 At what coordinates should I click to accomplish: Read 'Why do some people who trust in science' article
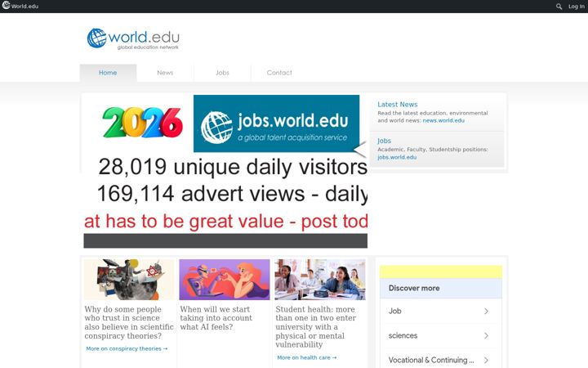point(129,322)
